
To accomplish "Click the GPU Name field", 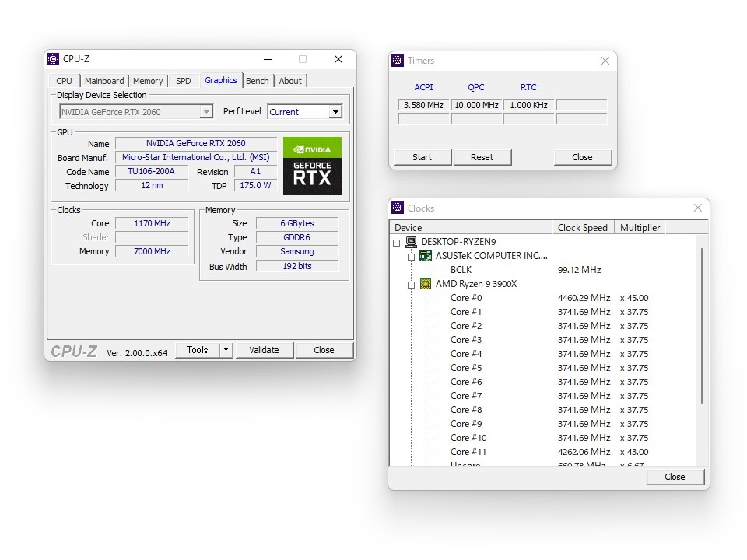I will 196,143.
